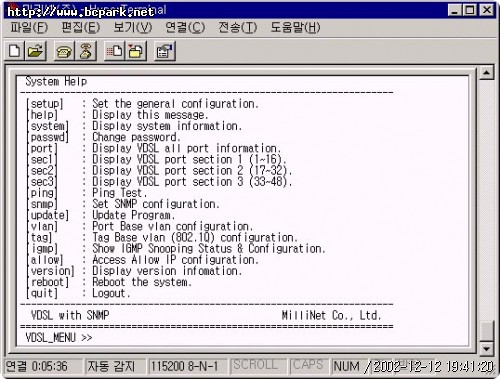The width and height of the screenshot is (500, 379).
Task: Open the 연결(C) menu
Action: click(x=185, y=27)
